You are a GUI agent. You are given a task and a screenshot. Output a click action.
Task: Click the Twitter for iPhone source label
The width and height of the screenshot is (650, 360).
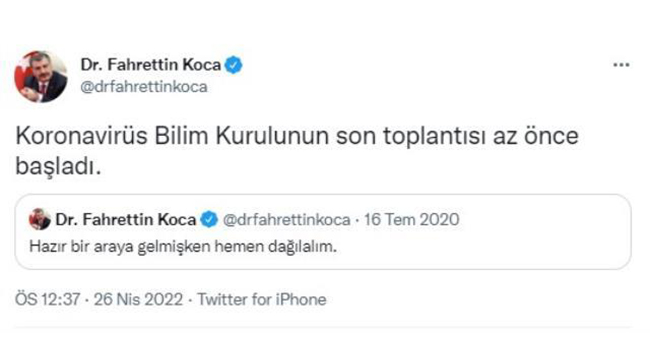(x=262, y=299)
